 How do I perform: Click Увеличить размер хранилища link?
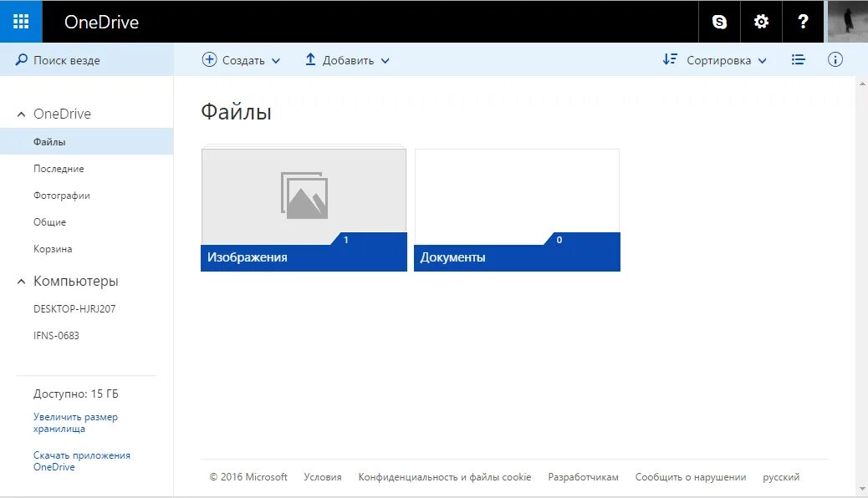point(75,422)
